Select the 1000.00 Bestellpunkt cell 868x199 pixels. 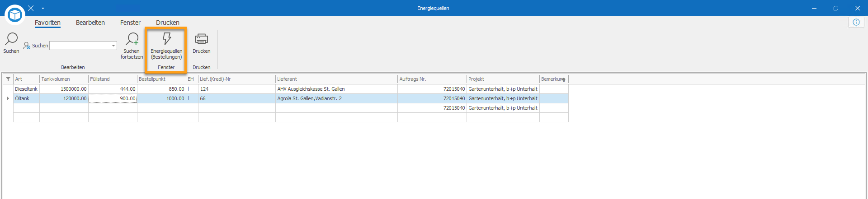coord(161,98)
